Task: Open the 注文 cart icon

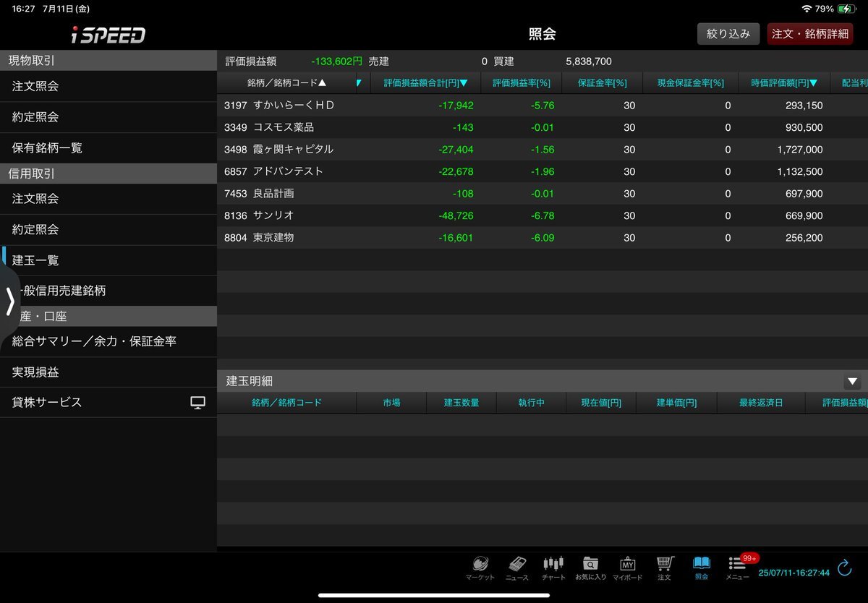Action: click(665, 568)
